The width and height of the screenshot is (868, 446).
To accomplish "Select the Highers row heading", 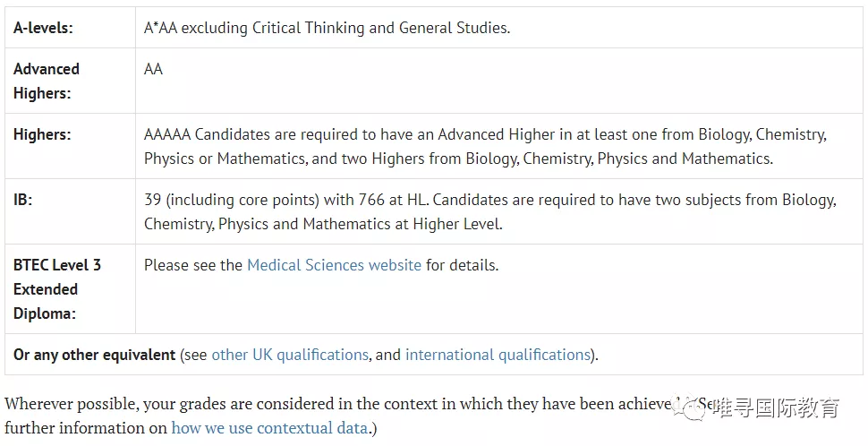I will 42,134.
